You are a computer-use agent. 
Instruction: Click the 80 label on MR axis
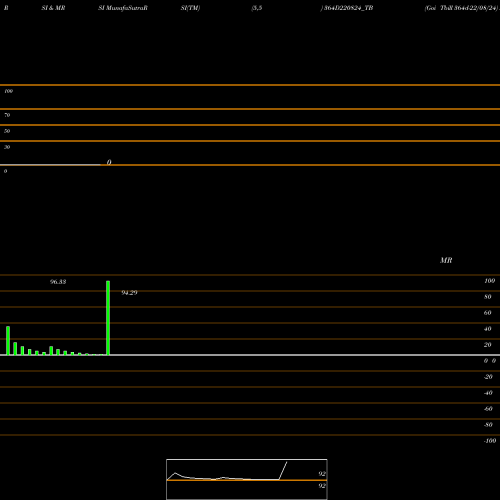[488, 297]
